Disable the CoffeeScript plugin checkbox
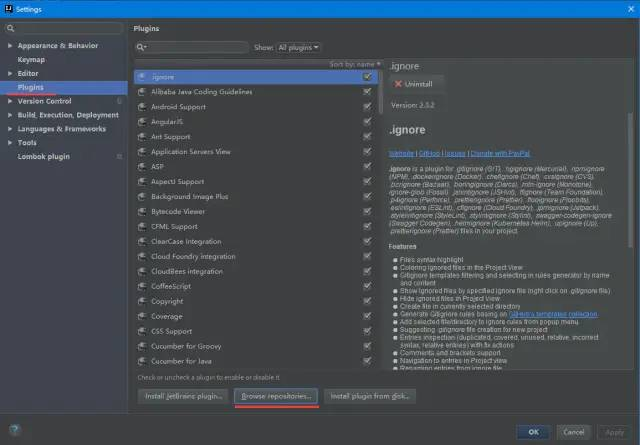Screen dimensions: 640x445 (x=367, y=287)
